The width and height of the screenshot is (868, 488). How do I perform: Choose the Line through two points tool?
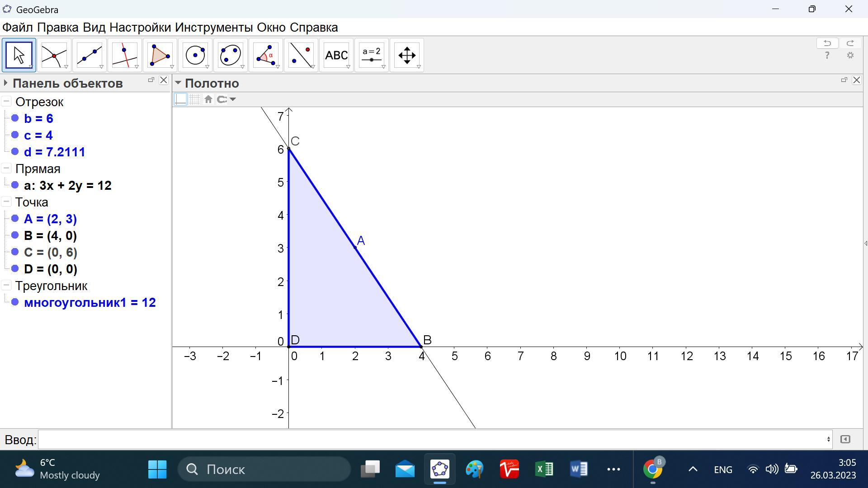point(89,56)
